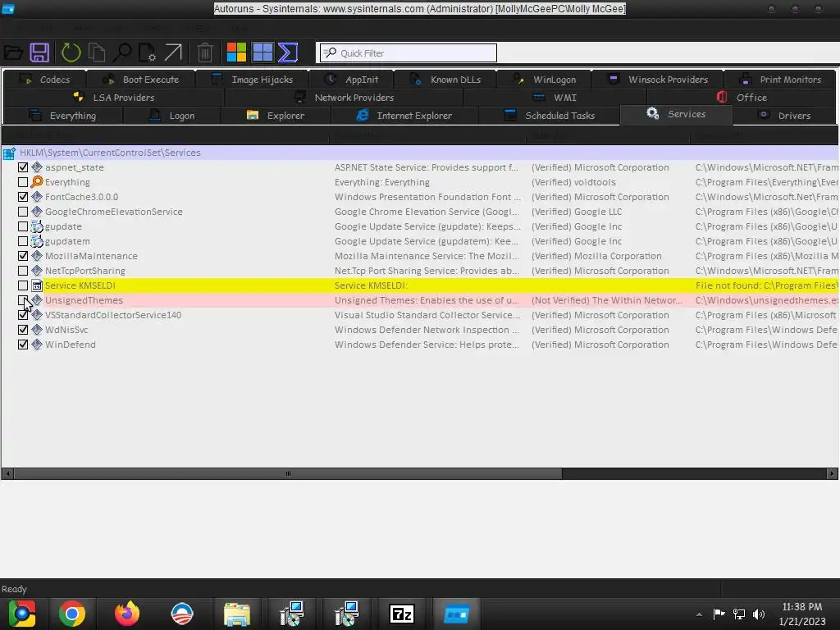Open 7-Zip from the taskbar
840x630 pixels.
tap(402, 614)
